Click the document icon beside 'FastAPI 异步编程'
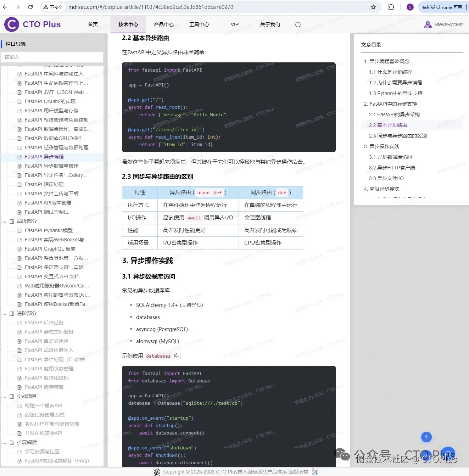Image resolution: width=469 pixels, height=476 pixels. 19,157
